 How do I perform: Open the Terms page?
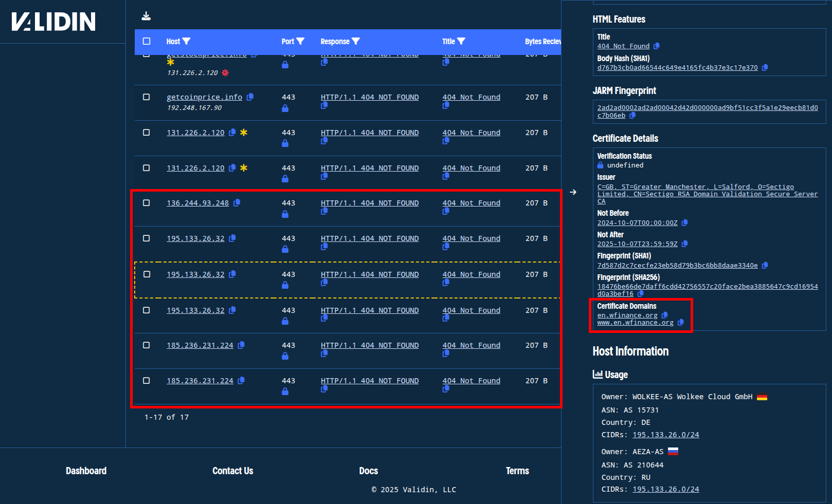pos(517,471)
